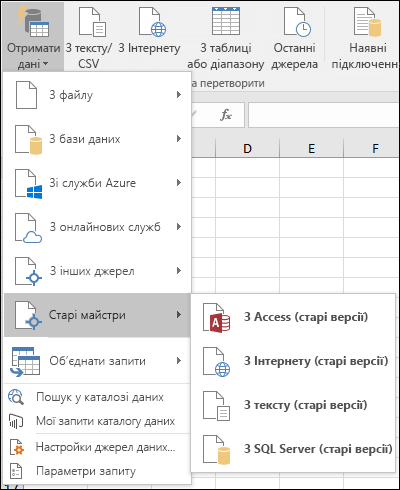Expand the З файлу submenu arrow

(179, 95)
